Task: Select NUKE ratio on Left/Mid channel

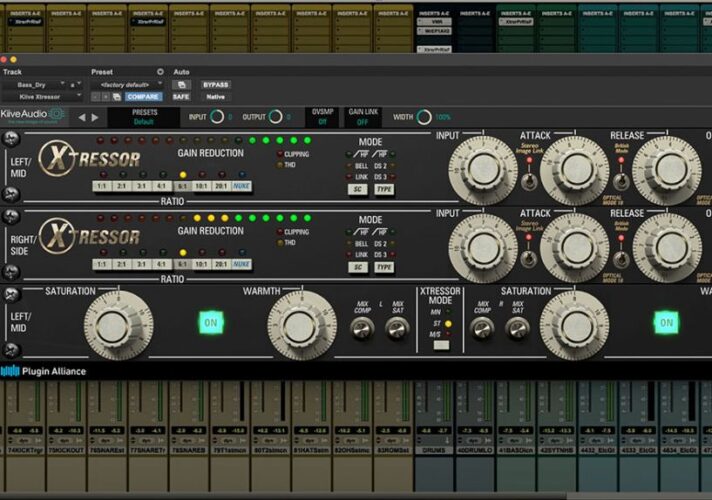Action: tap(241, 186)
